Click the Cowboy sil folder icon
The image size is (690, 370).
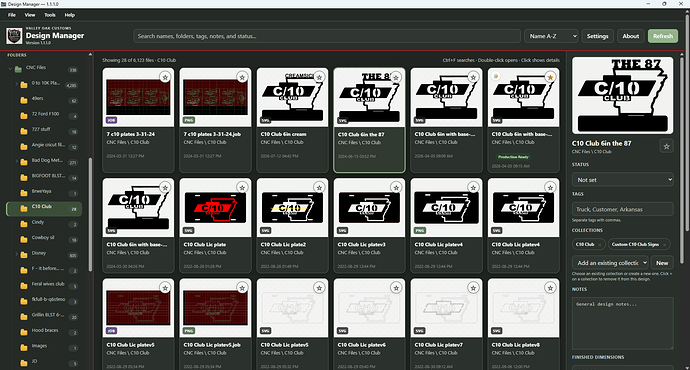click(x=24, y=239)
